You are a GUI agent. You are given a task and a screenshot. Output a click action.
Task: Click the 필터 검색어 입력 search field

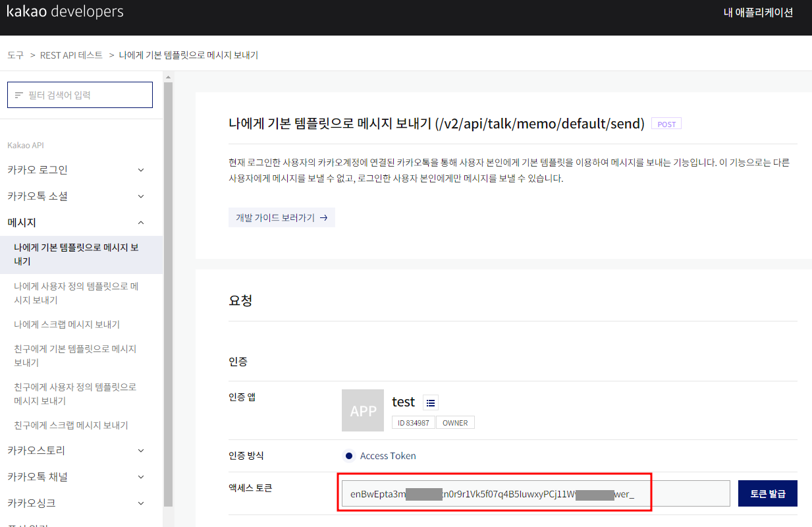click(x=80, y=95)
